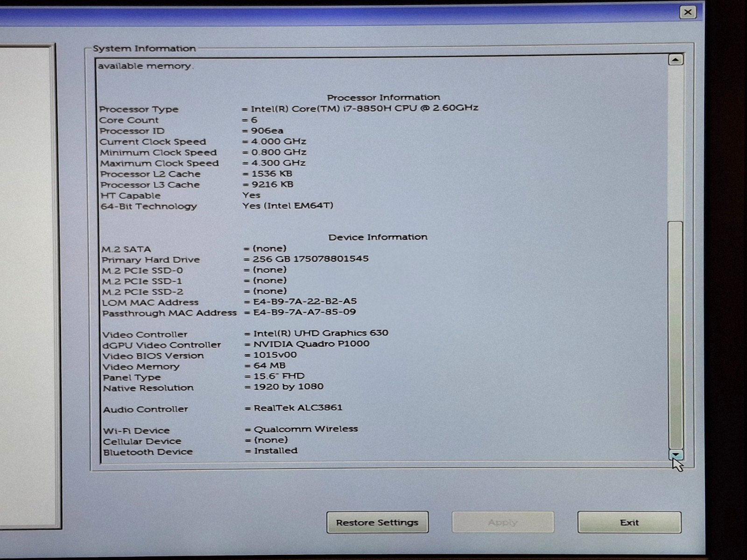Click Video Controller Intel UHD Graphics 630
Viewport: 747px width, 560px height.
[x=321, y=333]
